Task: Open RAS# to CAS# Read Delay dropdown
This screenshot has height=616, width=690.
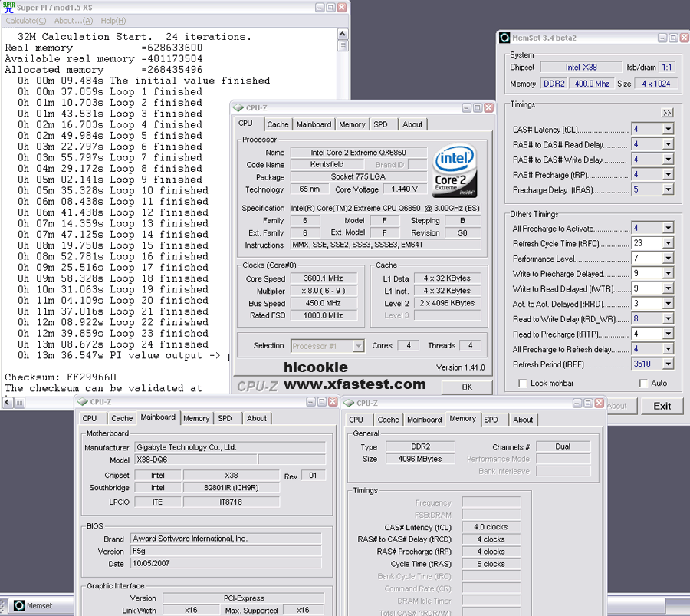Action: 668,144
